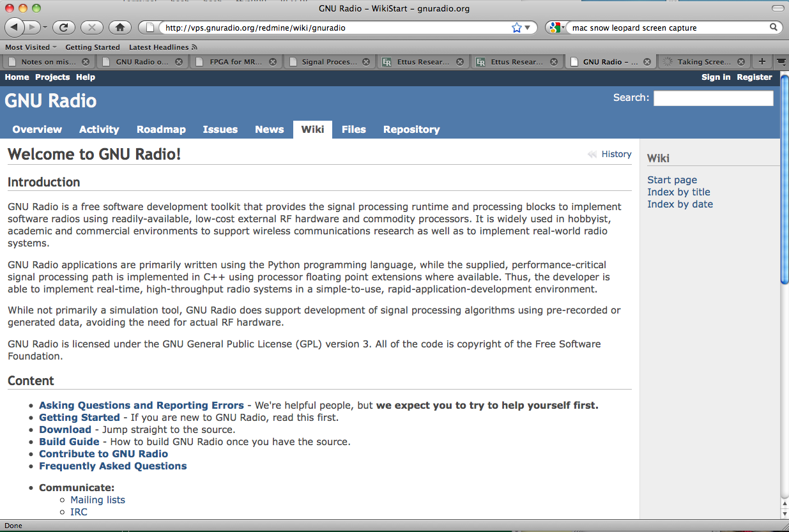Open the Files project tab

click(x=354, y=130)
